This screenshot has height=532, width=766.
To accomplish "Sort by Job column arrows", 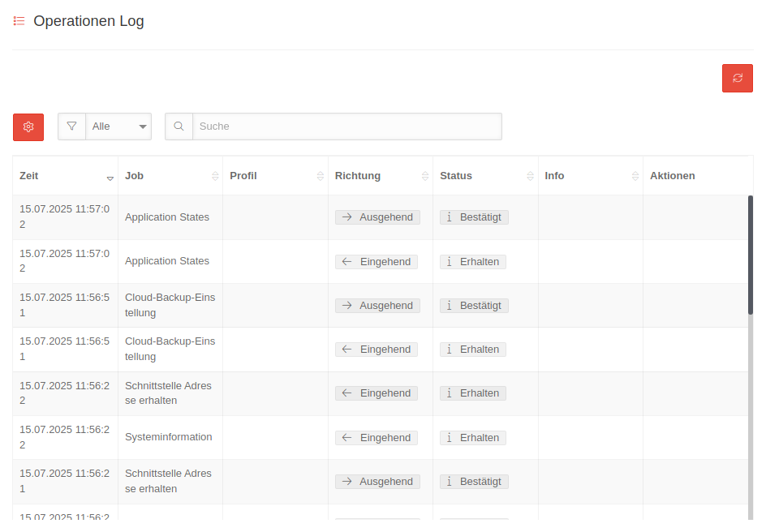I will pos(215,176).
